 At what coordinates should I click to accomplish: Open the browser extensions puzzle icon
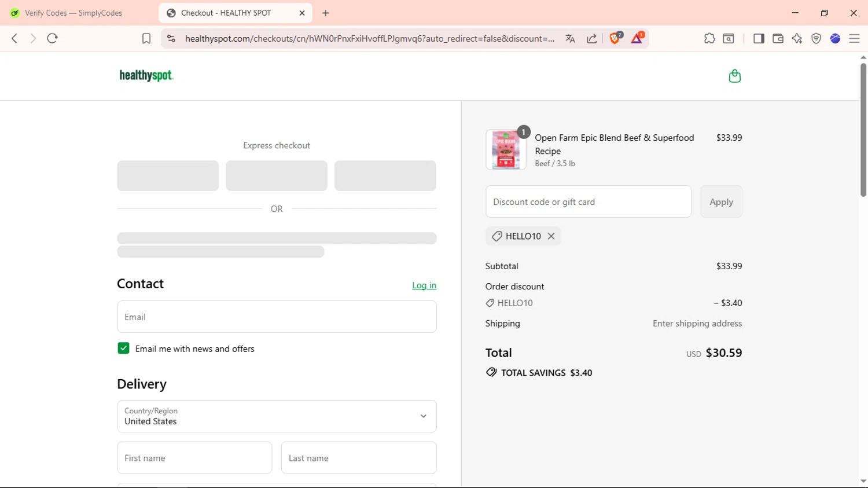coord(709,38)
